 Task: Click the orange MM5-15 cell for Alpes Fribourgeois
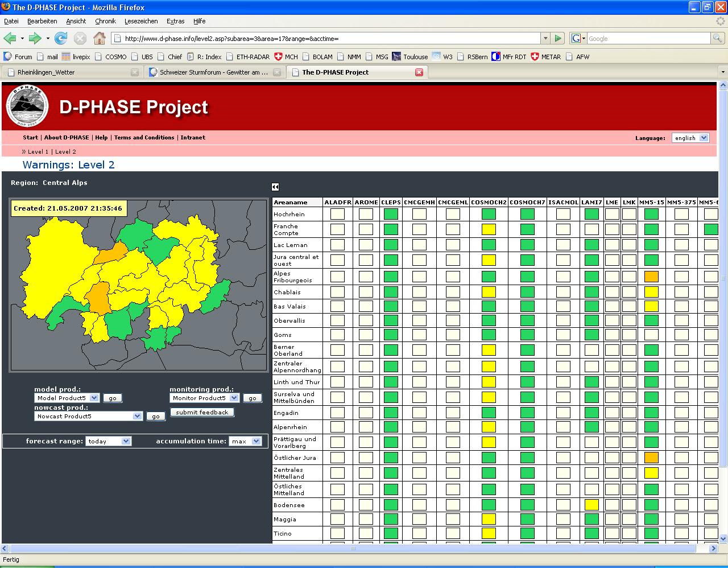point(651,277)
